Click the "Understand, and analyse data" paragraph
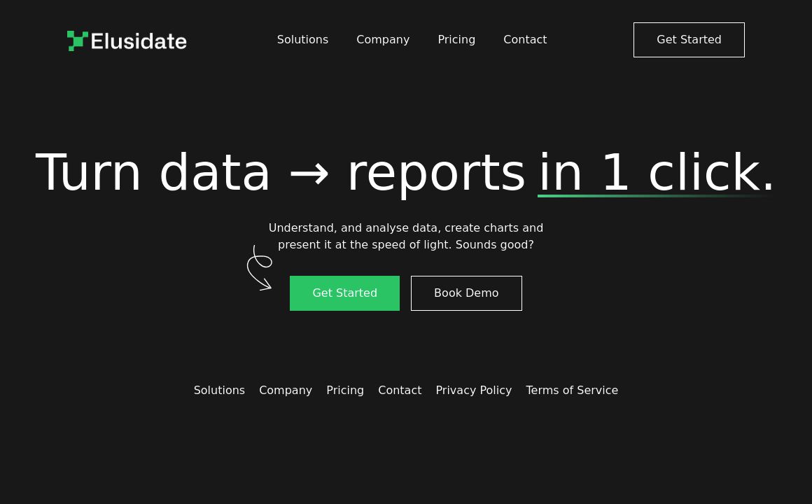 pyautogui.click(x=406, y=237)
